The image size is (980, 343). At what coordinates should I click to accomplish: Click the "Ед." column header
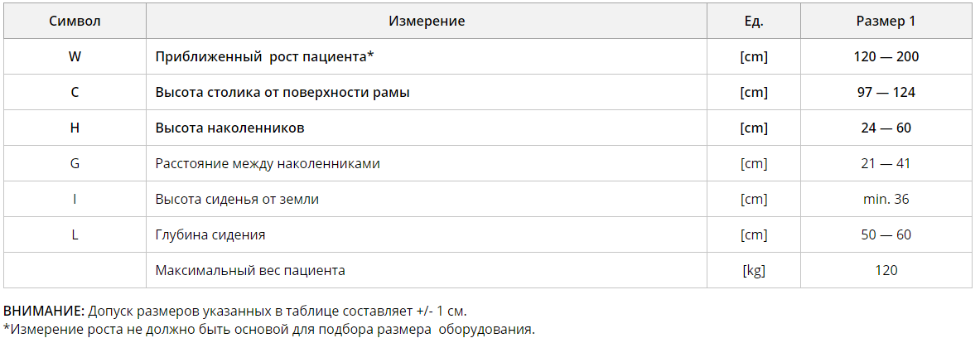tap(754, 22)
